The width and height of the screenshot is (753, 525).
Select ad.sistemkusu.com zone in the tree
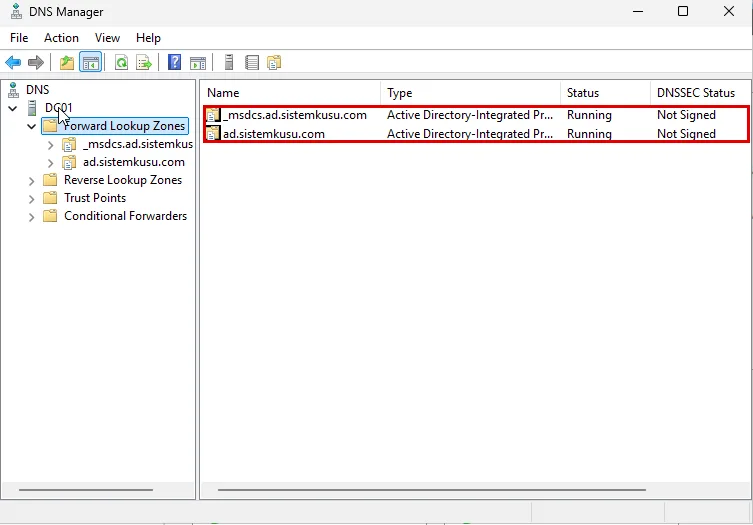(x=134, y=162)
